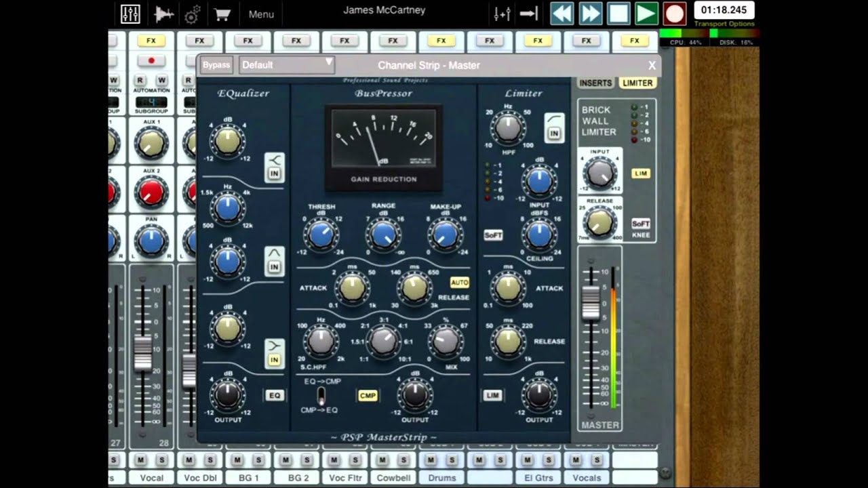868x488 pixels.
Task: Click the Limiter ATTACK knob
Action: point(508,288)
